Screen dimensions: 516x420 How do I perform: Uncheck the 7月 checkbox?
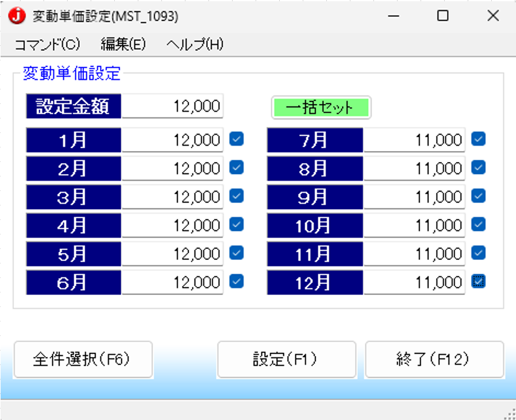click(478, 139)
